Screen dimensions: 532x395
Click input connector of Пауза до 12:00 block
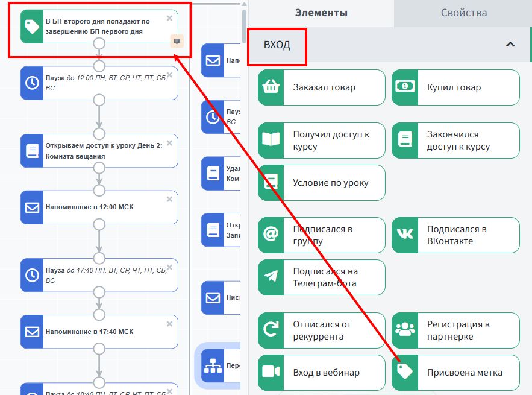[x=99, y=66]
